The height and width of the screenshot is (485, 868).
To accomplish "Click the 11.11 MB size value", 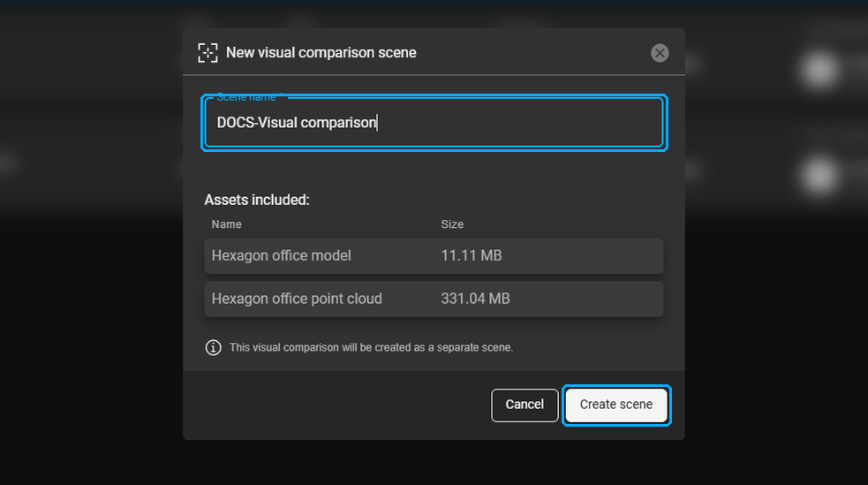I will point(472,255).
